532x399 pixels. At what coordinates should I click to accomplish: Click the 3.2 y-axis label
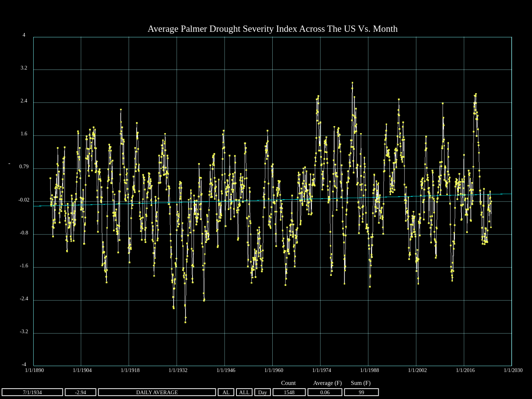(x=24, y=68)
